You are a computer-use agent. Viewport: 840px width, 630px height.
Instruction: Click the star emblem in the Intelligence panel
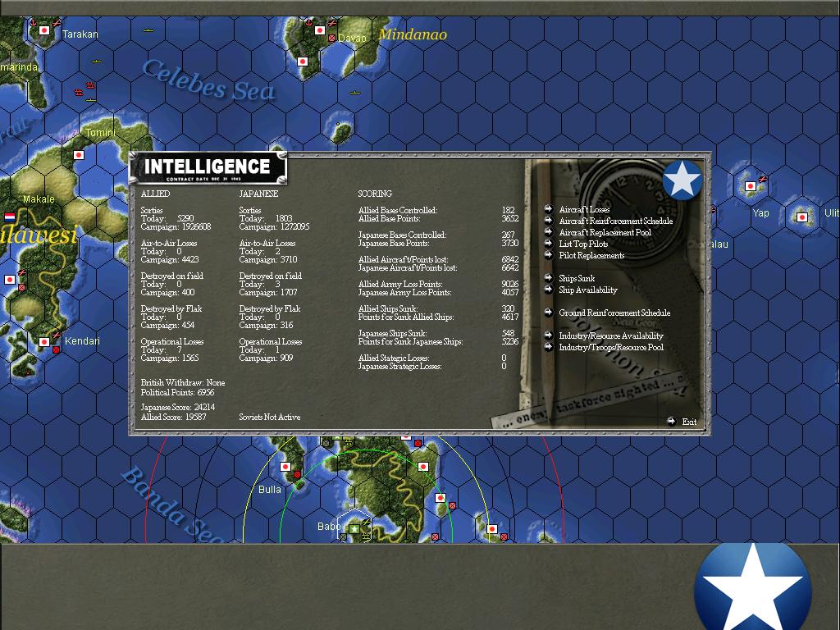pos(682,180)
